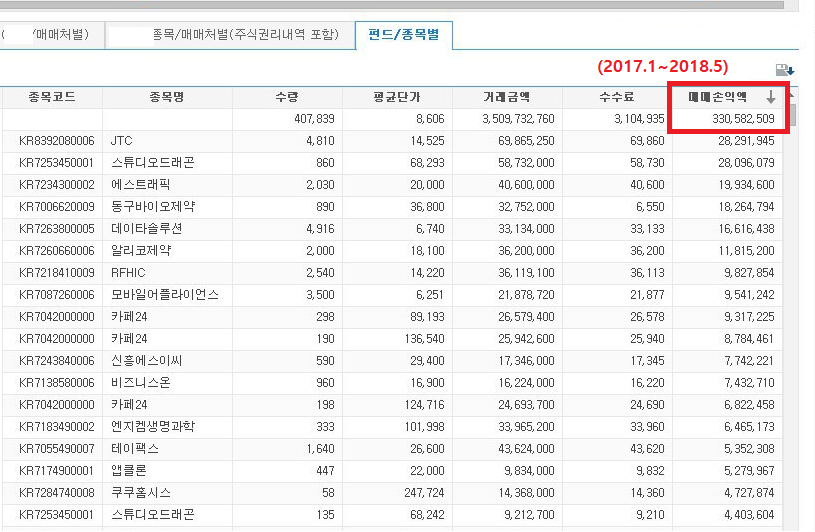Click the horizontal scrollbar at the top
The image size is (815, 532).
[x=392, y=5]
